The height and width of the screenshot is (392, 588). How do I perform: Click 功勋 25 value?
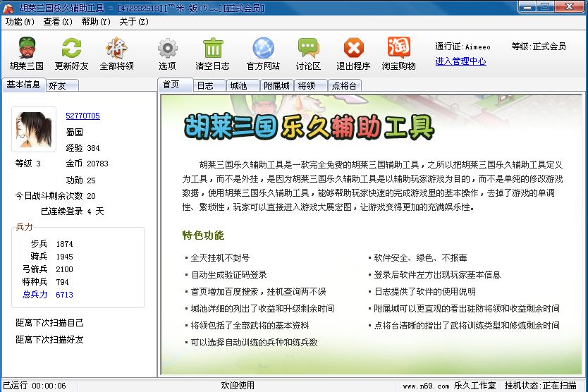(80, 180)
